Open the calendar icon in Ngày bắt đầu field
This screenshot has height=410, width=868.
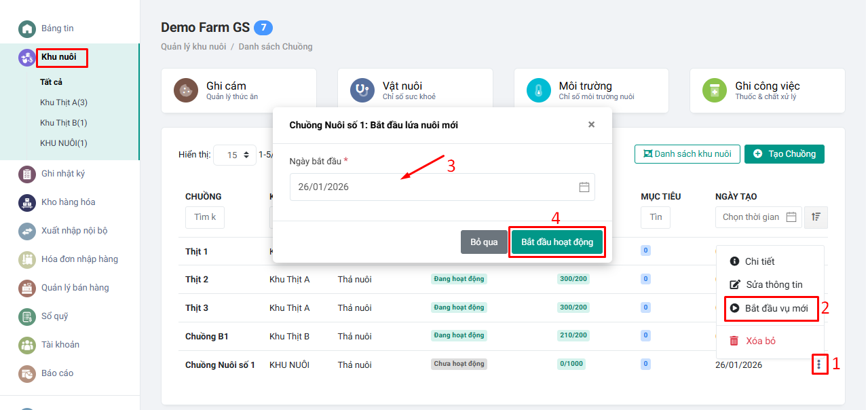584,187
